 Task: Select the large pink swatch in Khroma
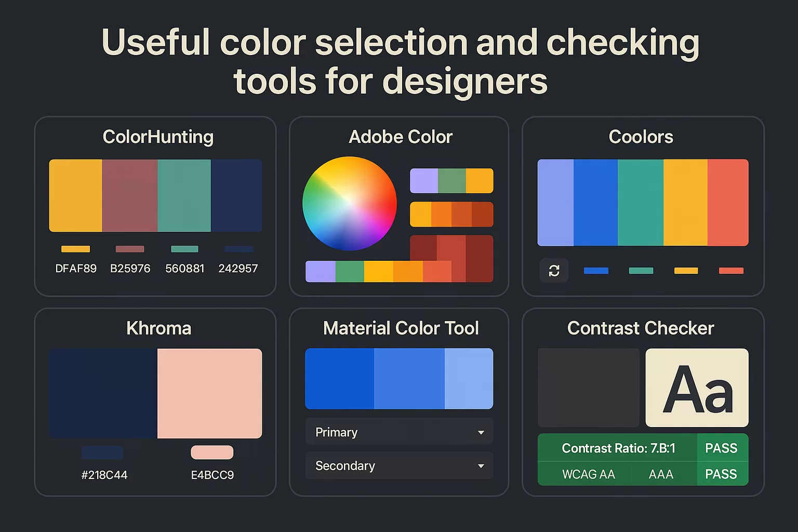click(210, 393)
